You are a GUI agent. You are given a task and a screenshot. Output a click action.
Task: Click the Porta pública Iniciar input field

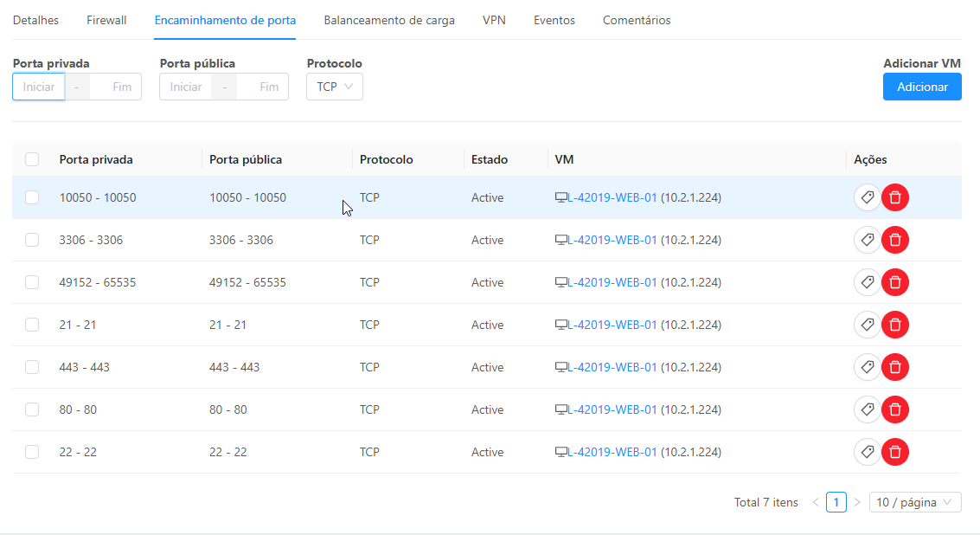click(x=186, y=87)
